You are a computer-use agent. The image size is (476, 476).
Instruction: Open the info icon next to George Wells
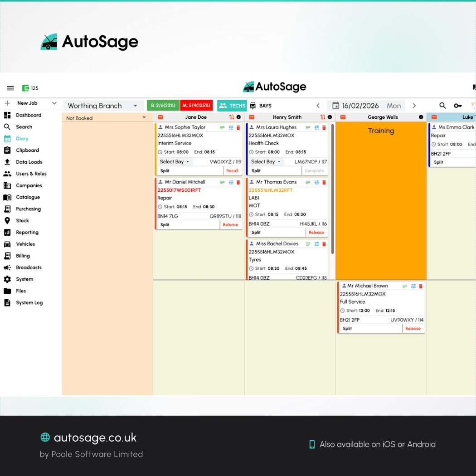click(420, 117)
